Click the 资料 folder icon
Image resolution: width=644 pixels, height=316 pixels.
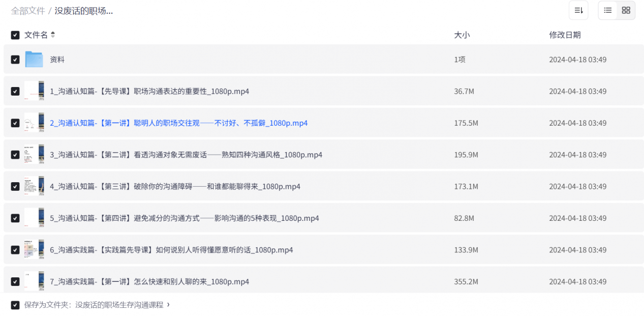[x=34, y=60]
